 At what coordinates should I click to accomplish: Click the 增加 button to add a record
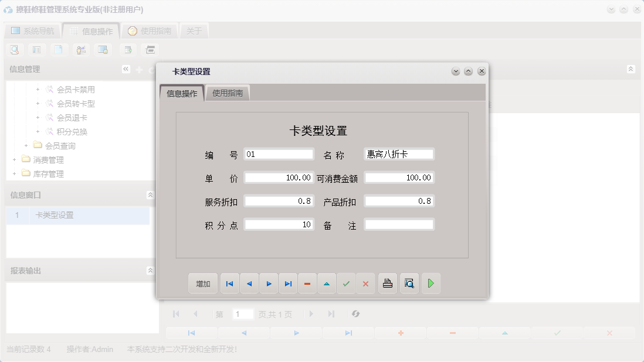[x=202, y=283]
